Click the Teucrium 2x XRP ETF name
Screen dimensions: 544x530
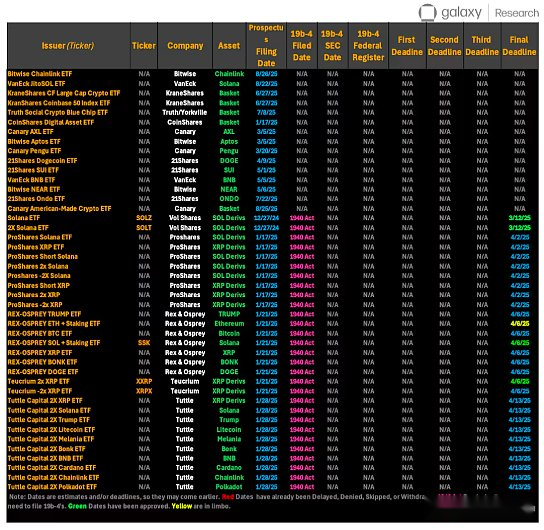click(39, 381)
